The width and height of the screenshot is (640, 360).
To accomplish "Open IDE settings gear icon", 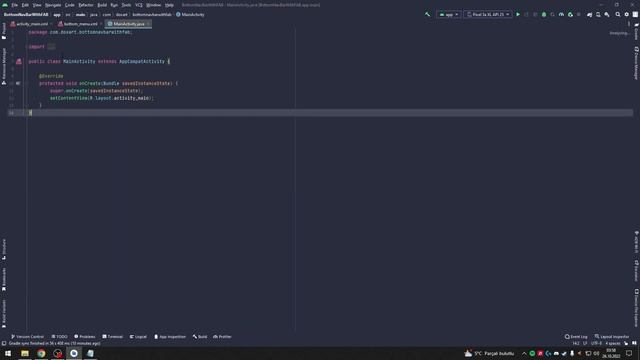I will (x=627, y=14).
